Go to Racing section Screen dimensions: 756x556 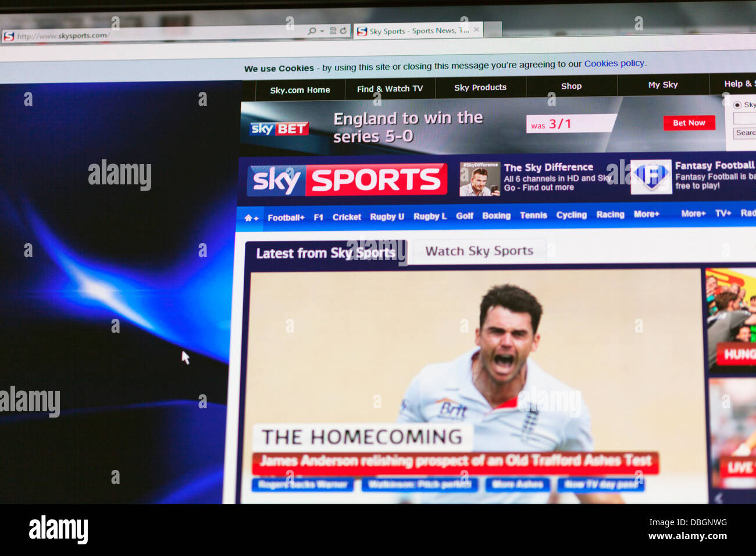610,215
